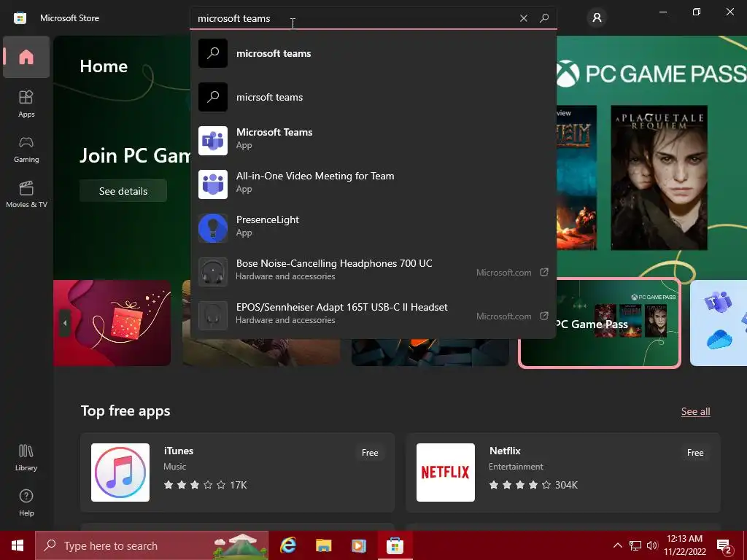Launch Internet Explorer from taskbar
Screen dimensions: 747x560
(x=287, y=545)
